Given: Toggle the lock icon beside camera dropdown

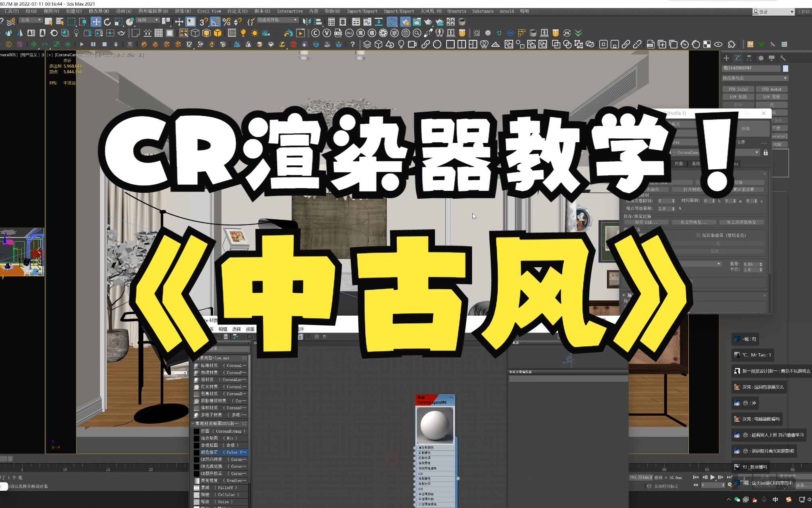Looking at the screenshot, I should coord(766,152).
